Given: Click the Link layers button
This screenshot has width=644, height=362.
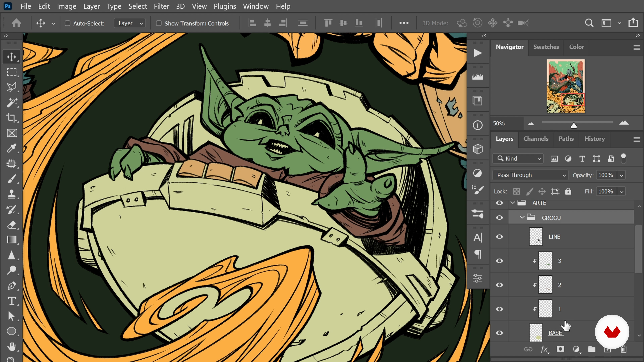Looking at the screenshot, I should [528, 349].
